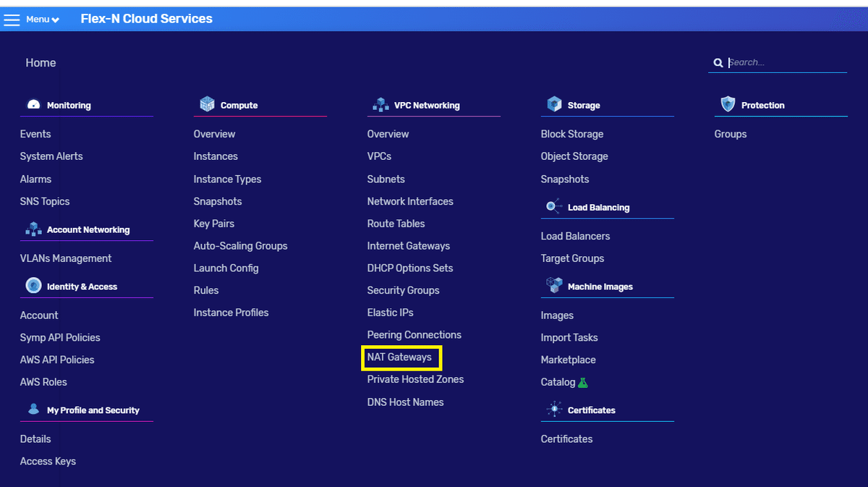The width and height of the screenshot is (868, 487).
Task: Open Elastic IPs
Action: click(391, 313)
